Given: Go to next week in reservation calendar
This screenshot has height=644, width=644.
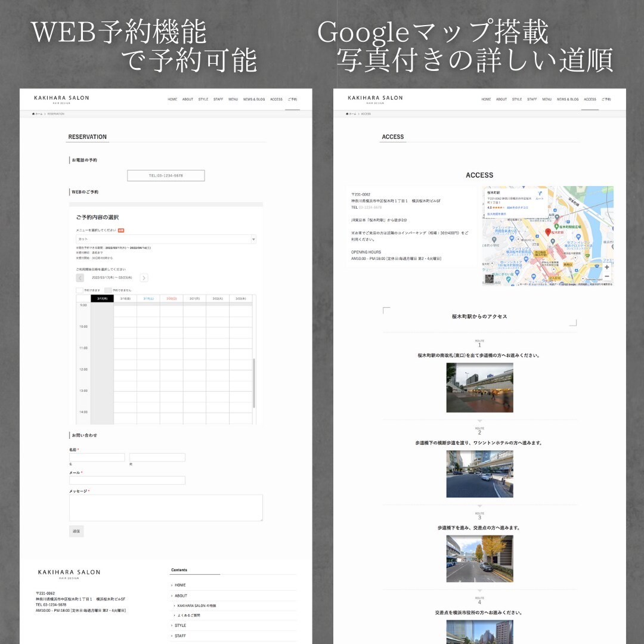Looking at the screenshot, I should coord(144,278).
